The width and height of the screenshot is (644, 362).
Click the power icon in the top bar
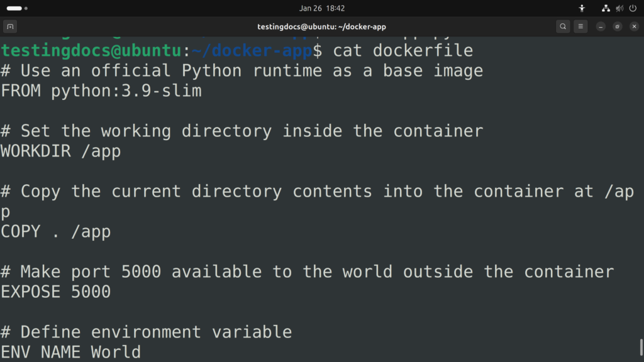[634, 8]
